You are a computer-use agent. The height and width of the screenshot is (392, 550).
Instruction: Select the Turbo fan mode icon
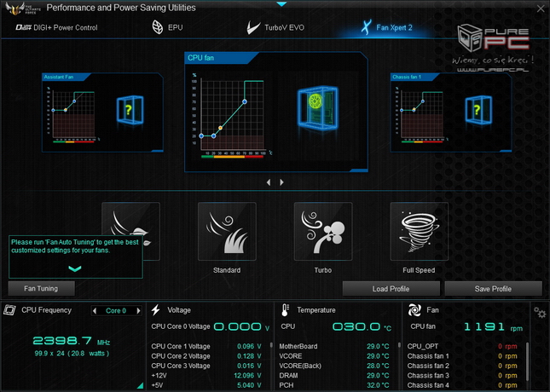323,232
